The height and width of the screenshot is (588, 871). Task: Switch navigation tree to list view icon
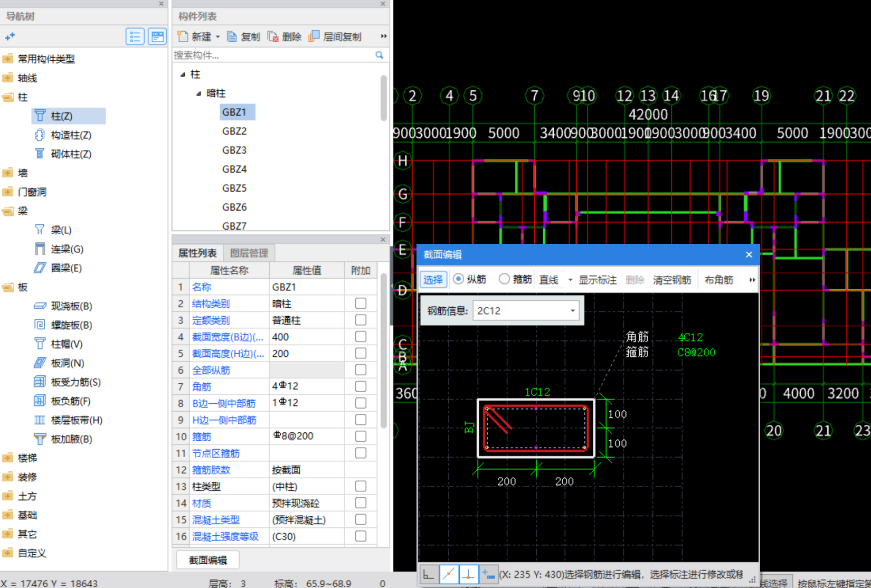coord(135,36)
